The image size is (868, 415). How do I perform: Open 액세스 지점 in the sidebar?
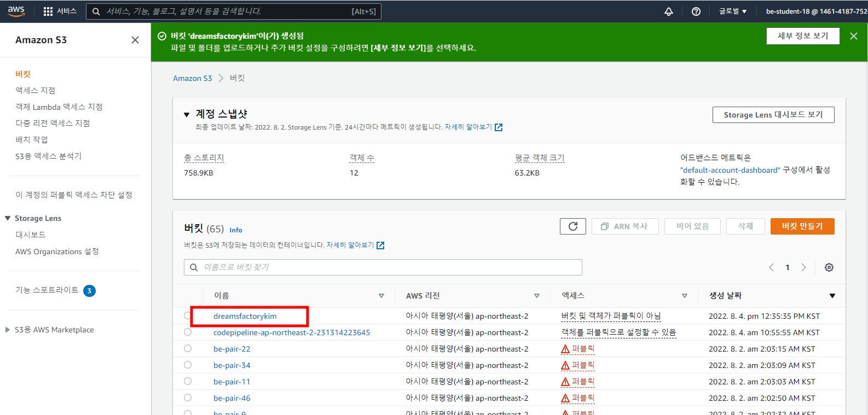[36, 90]
